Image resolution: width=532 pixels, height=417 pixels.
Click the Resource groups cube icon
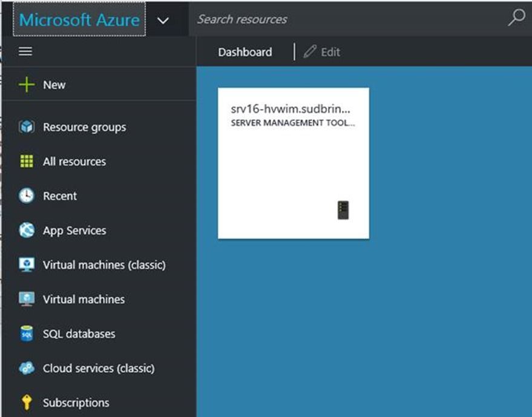(x=27, y=127)
